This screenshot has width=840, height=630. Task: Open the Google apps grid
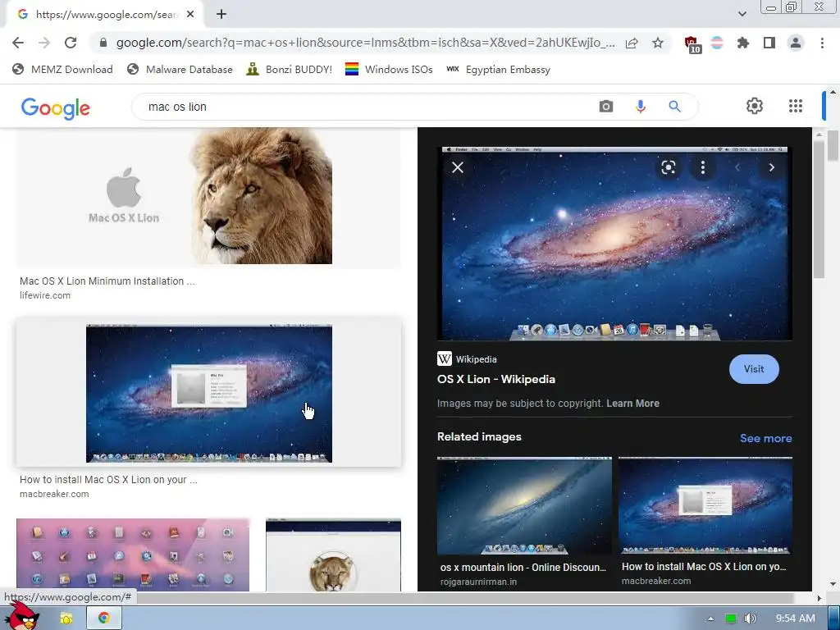pos(796,106)
